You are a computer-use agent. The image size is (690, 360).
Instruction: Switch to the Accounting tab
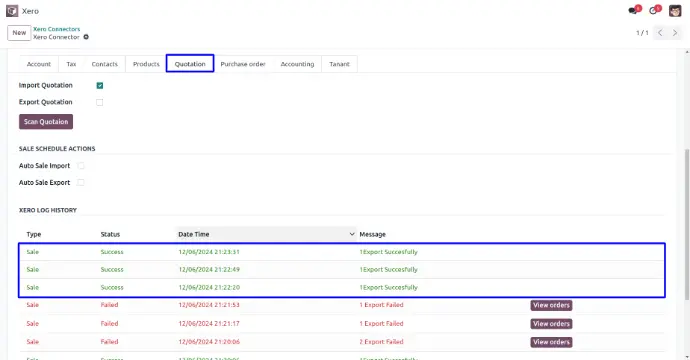coord(297,64)
